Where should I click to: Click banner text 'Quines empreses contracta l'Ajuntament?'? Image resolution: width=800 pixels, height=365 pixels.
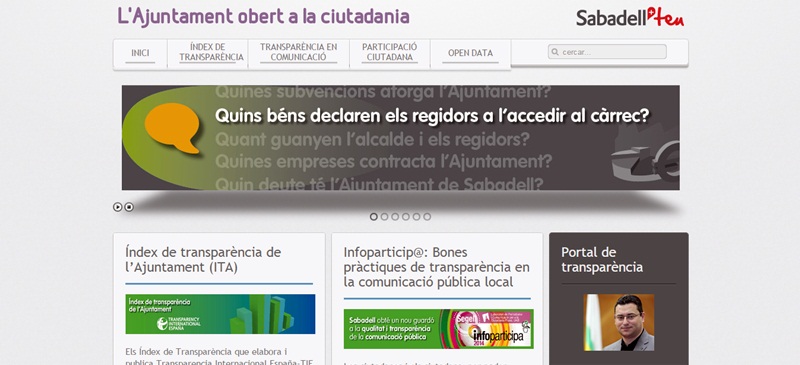(384, 162)
